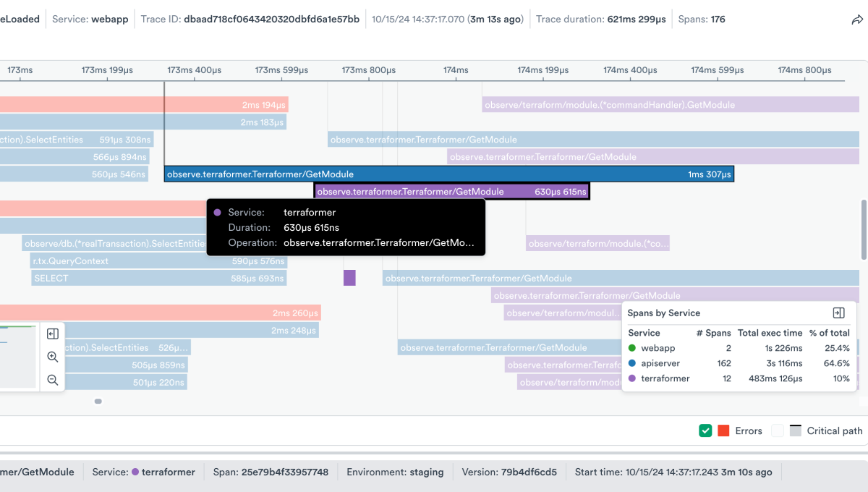
Task: Click the Trace ID value in the header
Action: tap(271, 20)
